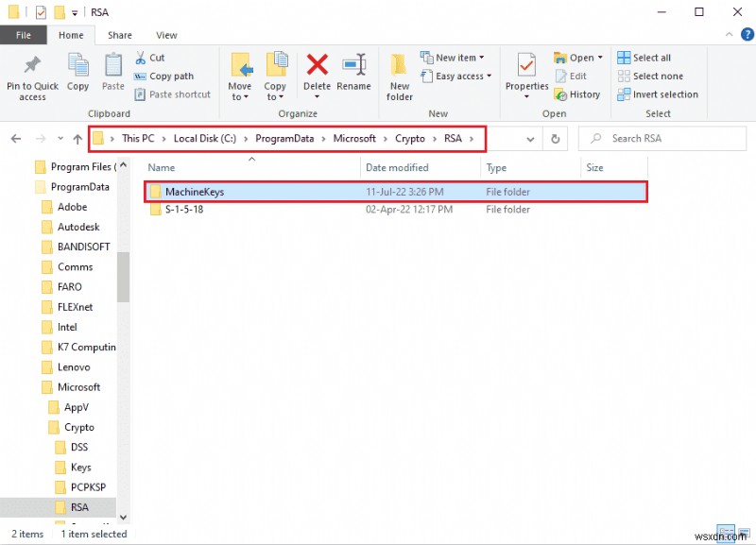756x545 pixels.
Task: Click Select none to deselect items
Action: (x=659, y=76)
